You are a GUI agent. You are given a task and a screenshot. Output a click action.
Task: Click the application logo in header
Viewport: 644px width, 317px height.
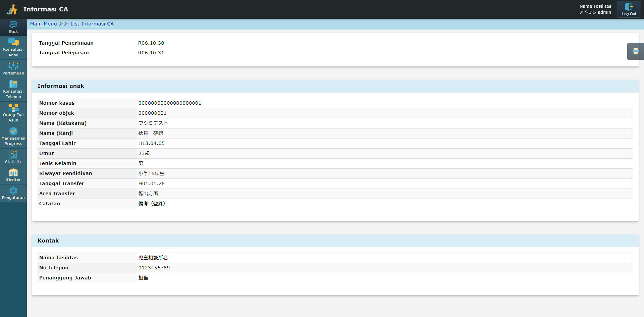[x=12, y=9]
